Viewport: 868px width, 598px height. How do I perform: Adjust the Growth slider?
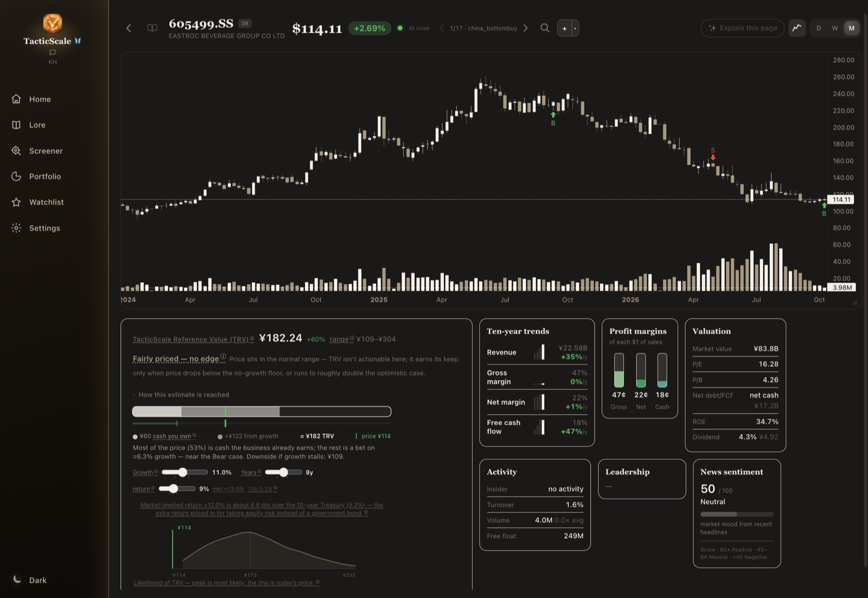tap(184, 472)
